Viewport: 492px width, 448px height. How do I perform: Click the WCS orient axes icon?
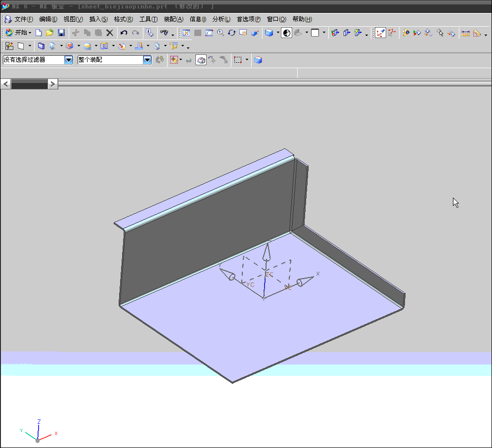pyautogui.click(x=392, y=33)
